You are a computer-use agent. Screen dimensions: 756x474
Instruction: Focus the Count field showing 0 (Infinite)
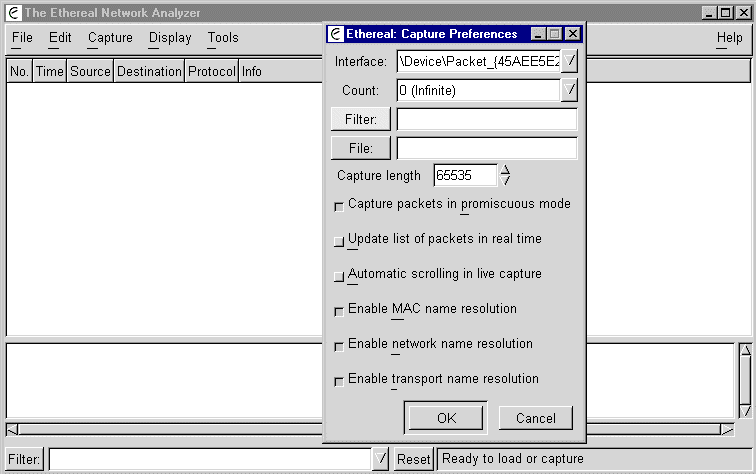pos(479,90)
